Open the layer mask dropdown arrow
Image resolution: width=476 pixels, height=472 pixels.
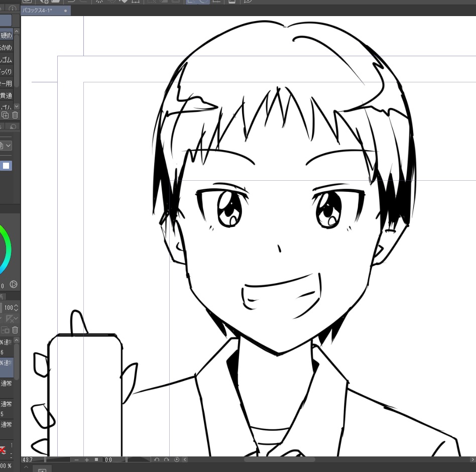[16, 318]
